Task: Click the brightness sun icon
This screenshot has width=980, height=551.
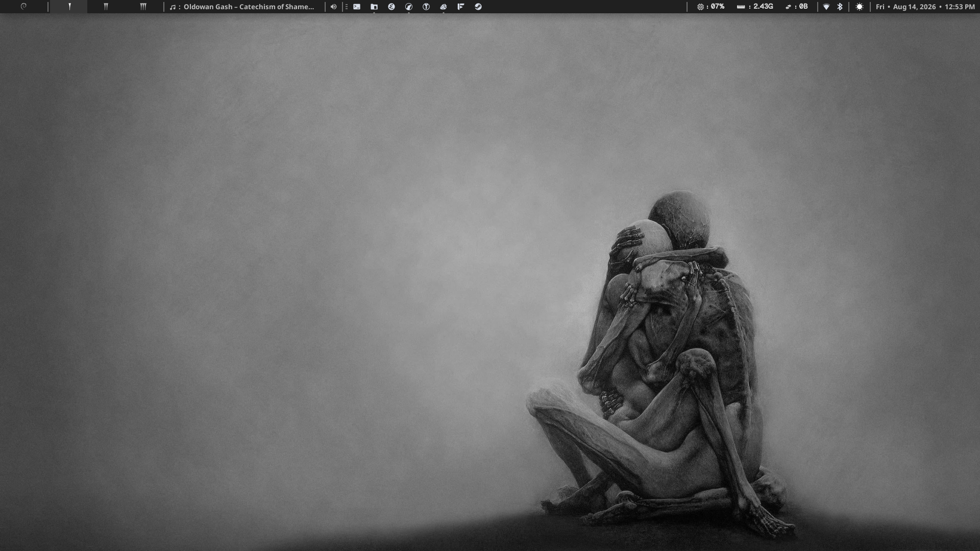Action: (860, 7)
